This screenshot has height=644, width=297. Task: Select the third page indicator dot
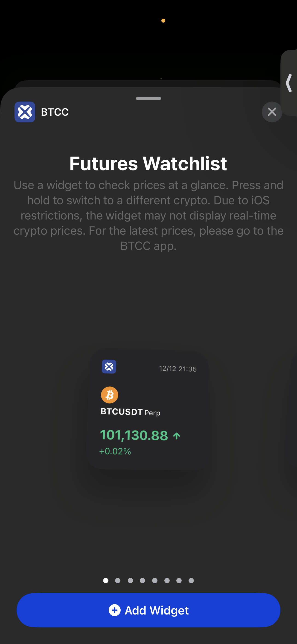(130, 580)
